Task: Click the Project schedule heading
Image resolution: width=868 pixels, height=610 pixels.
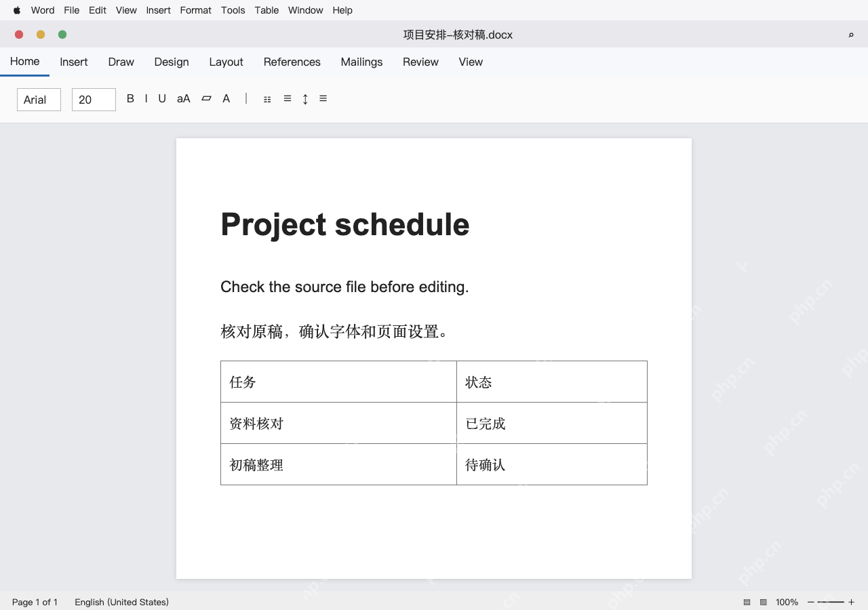Action: tap(345, 225)
